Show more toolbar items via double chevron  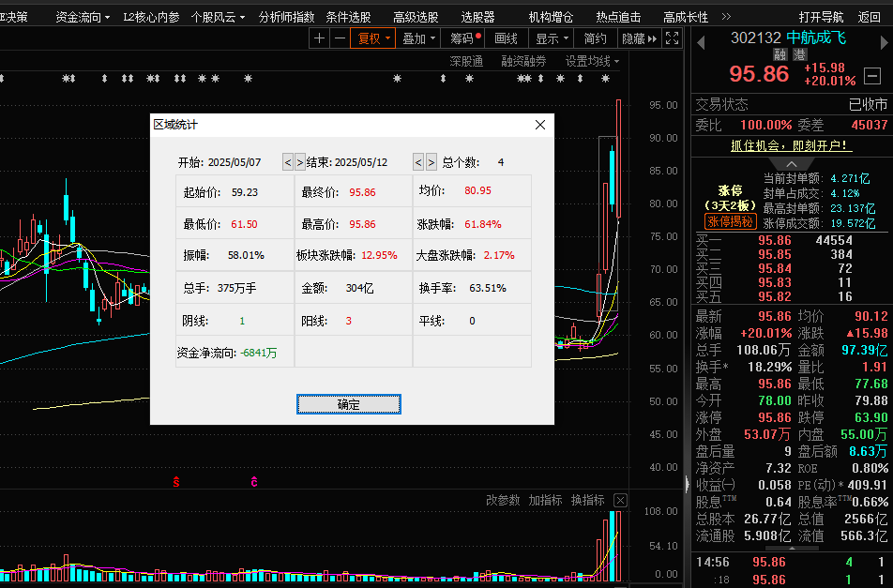click(x=726, y=17)
